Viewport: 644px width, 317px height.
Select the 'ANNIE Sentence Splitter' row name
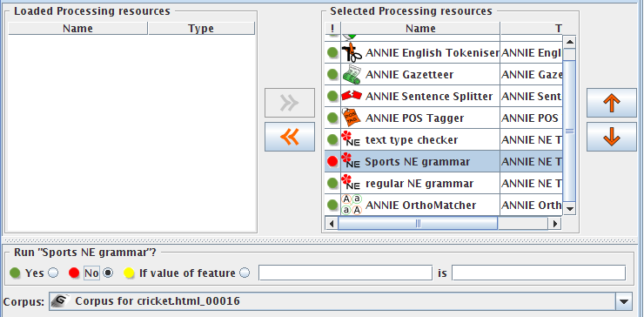[429, 97]
